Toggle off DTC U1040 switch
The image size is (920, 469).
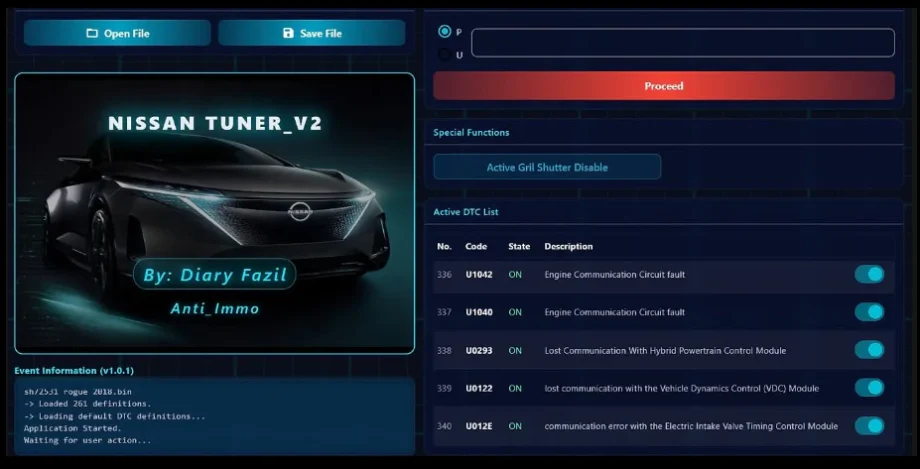(x=869, y=312)
